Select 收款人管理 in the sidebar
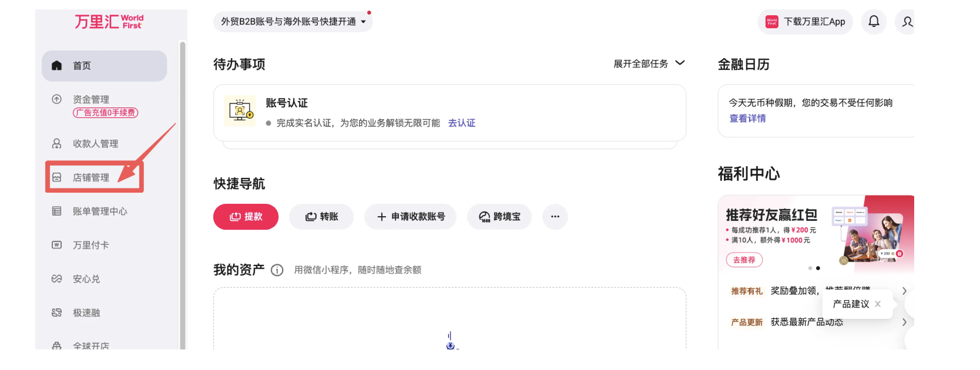980x370 pixels. click(x=95, y=144)
